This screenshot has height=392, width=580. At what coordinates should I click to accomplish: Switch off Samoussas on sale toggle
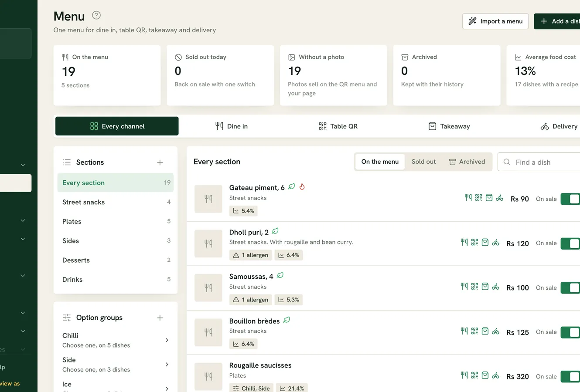[570, 288]
